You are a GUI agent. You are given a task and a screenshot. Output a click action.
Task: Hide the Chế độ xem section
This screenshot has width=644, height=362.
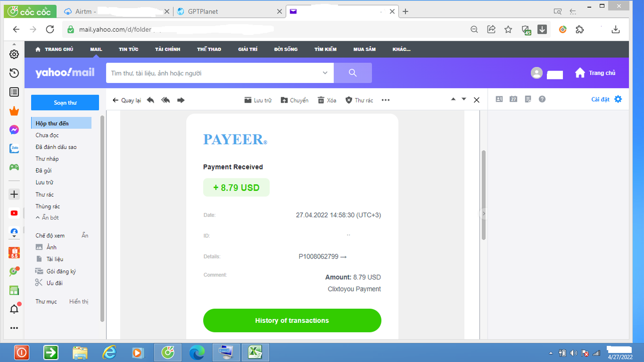pos(85,235)
